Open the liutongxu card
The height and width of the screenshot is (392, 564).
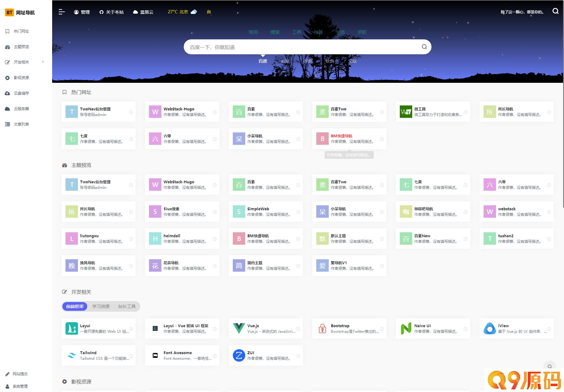pos(99,238)
